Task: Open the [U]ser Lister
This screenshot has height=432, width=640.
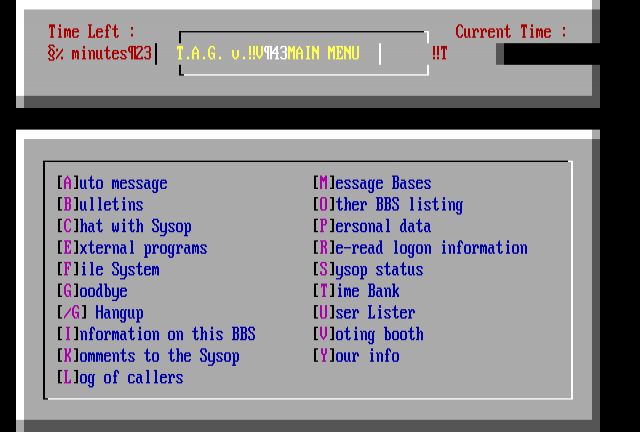Action: (x=364, y=313)
